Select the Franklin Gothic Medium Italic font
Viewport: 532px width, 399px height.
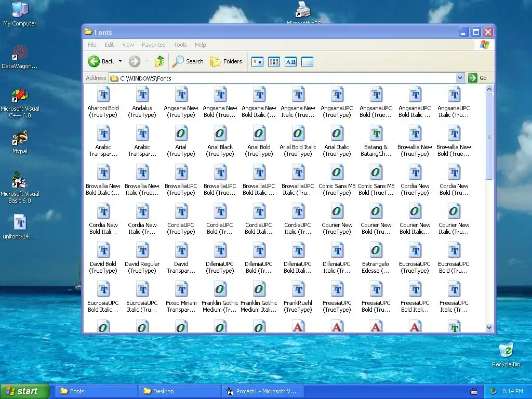259,297
